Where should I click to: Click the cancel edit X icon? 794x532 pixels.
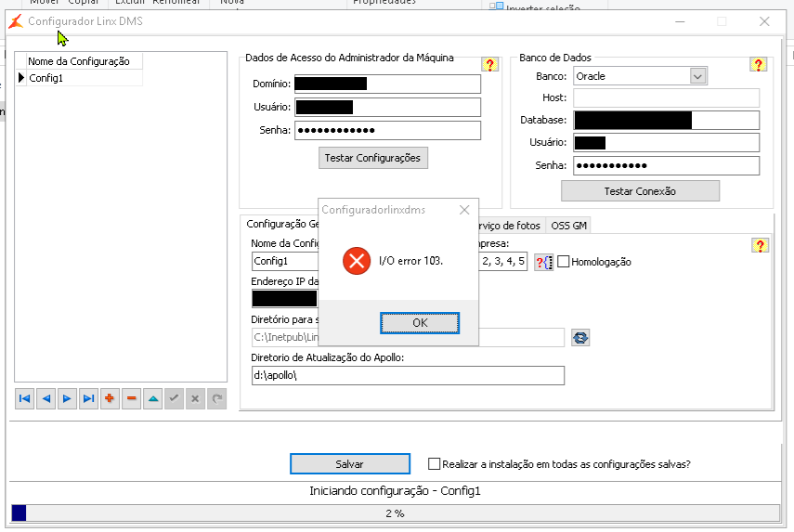coord(195,399)
